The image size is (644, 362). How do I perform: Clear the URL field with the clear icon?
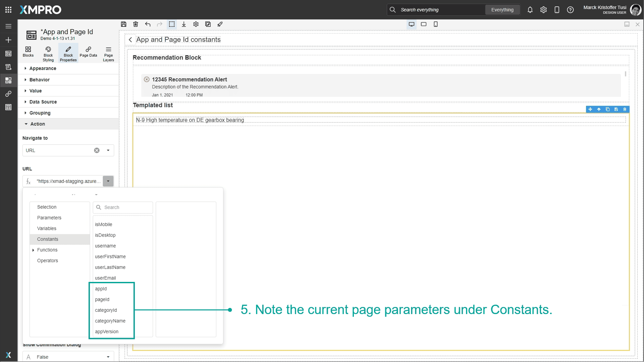click(x=97, y=150)
